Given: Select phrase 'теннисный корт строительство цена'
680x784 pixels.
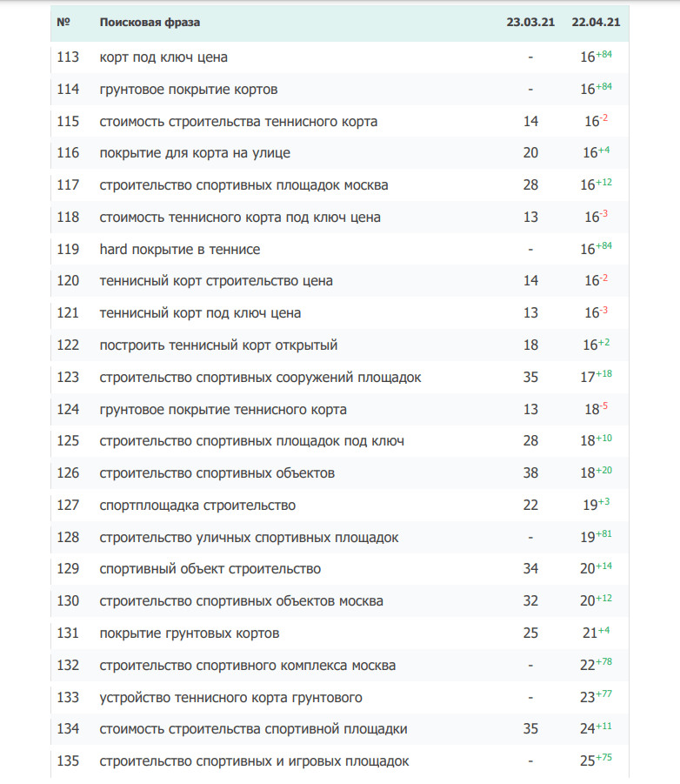Looking at the screenshot, I should click(x=216, y=281).
